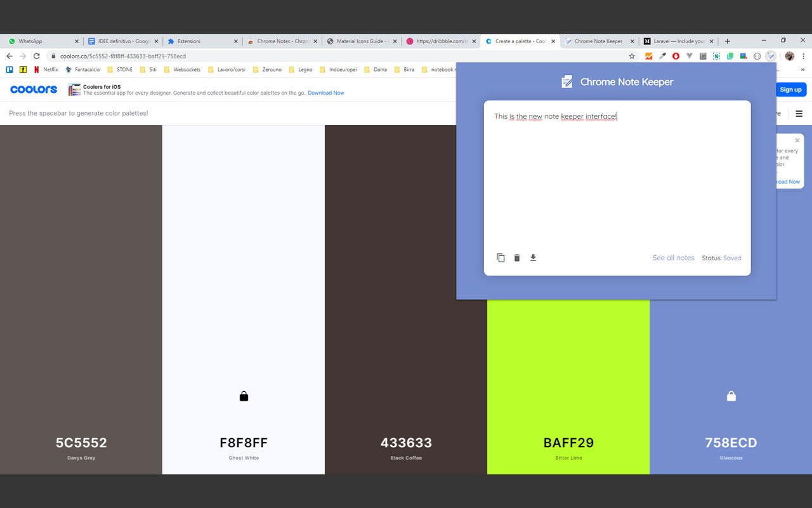Image resolution: width=812 pixels, height=508 pixels.
Task: Open the Opera-style red extension icon
Action: (x=675, y=56)
